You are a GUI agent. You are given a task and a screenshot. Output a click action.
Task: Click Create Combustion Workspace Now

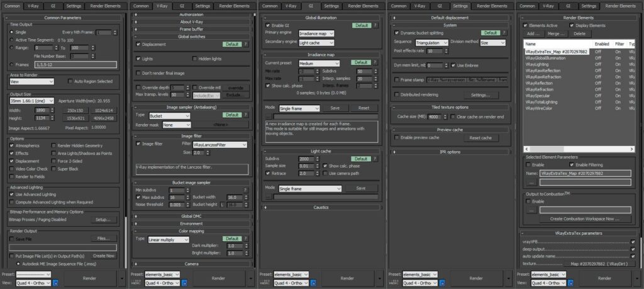(584, 219)
